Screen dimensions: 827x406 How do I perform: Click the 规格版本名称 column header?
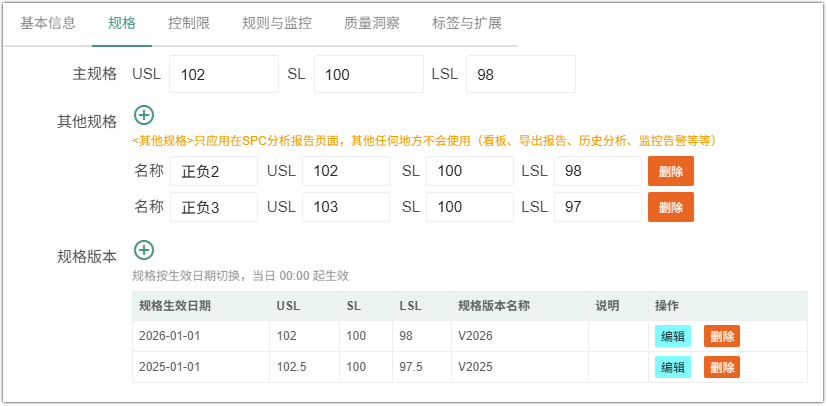tap(520, 306)
